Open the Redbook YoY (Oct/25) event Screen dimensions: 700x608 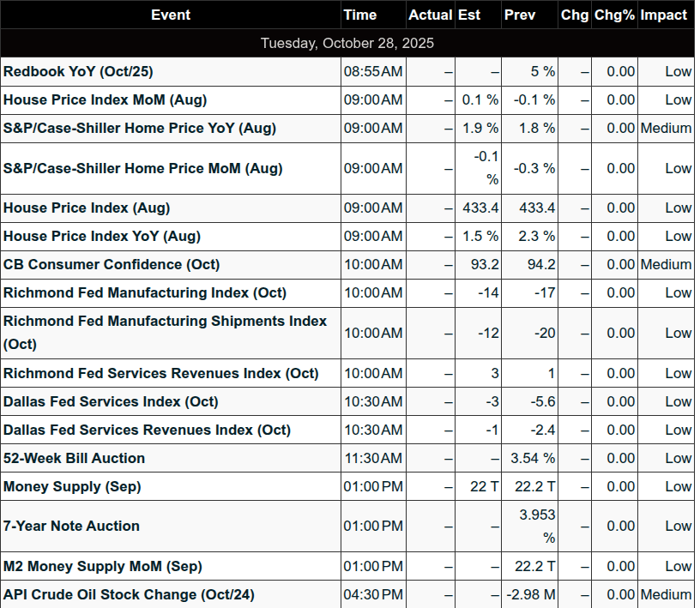[x=78, y=72]
